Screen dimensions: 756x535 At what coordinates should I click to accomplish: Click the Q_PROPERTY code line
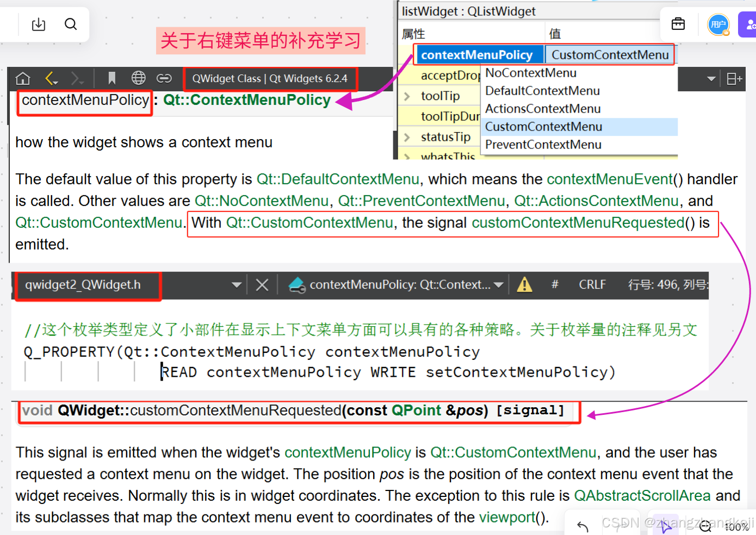pos(252,352)
